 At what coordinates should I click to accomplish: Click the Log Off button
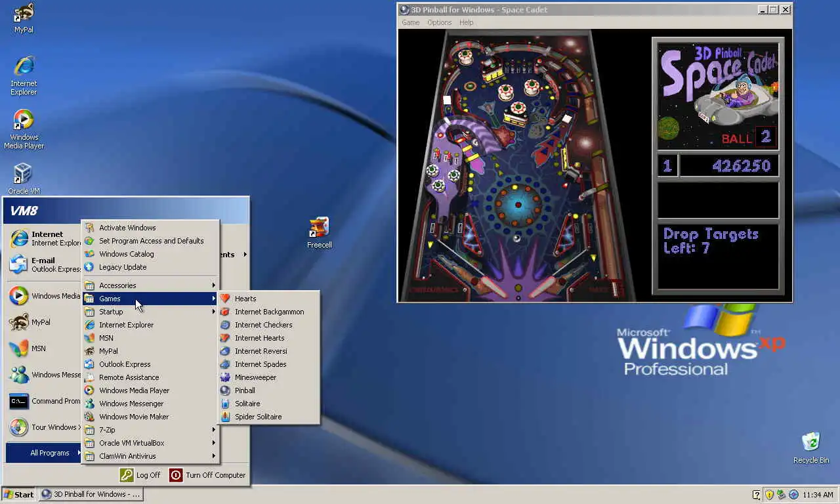tap(140, 475)
